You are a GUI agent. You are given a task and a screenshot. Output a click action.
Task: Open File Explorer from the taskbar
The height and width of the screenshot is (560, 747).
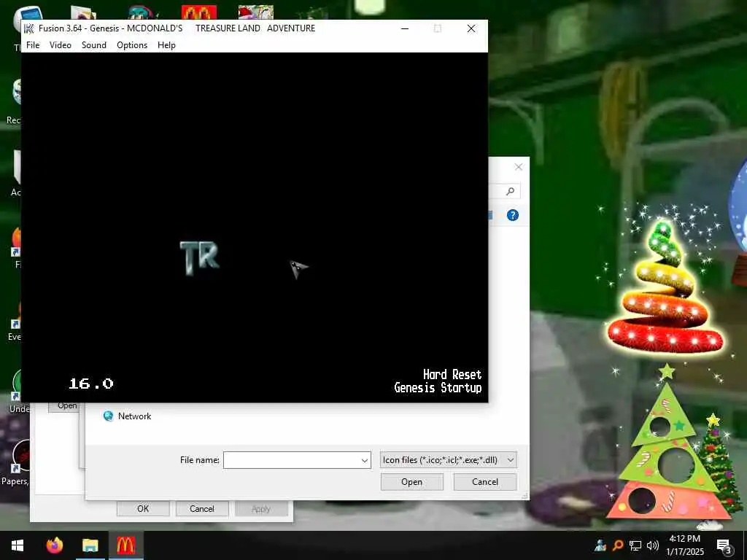(90, 545)
